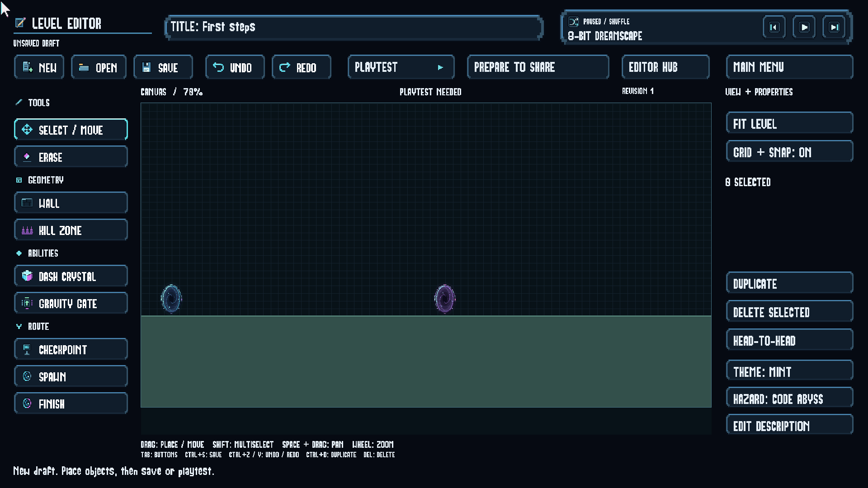Select the Gravity Gate ability
868x488 pixels.
click(x=71, y=303)
